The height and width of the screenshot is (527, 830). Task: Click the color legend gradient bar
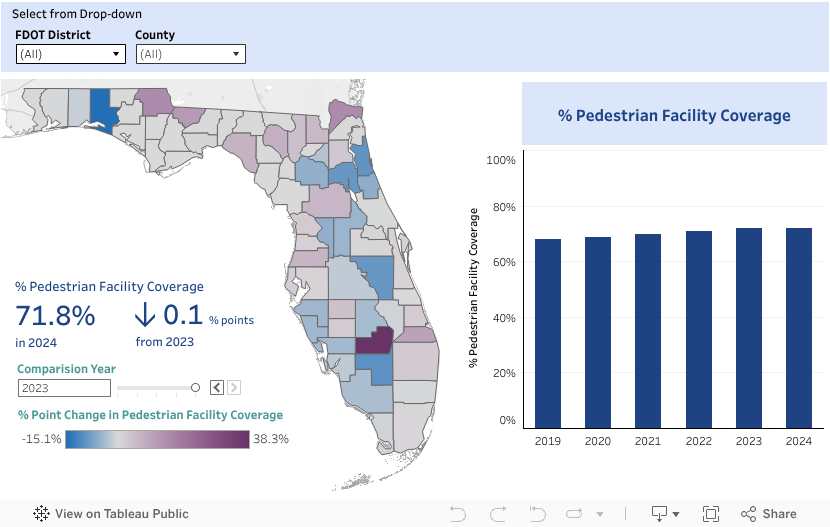(157, 439)
